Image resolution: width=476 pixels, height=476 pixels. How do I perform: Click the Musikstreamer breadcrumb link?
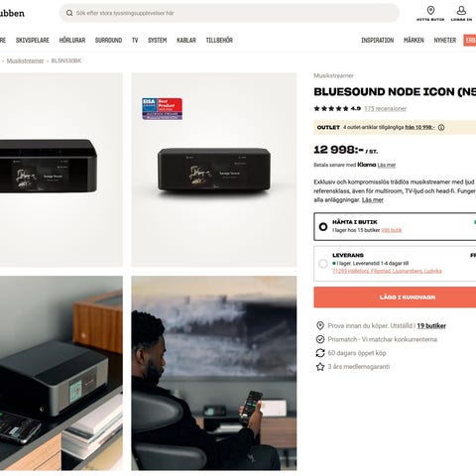25,60
